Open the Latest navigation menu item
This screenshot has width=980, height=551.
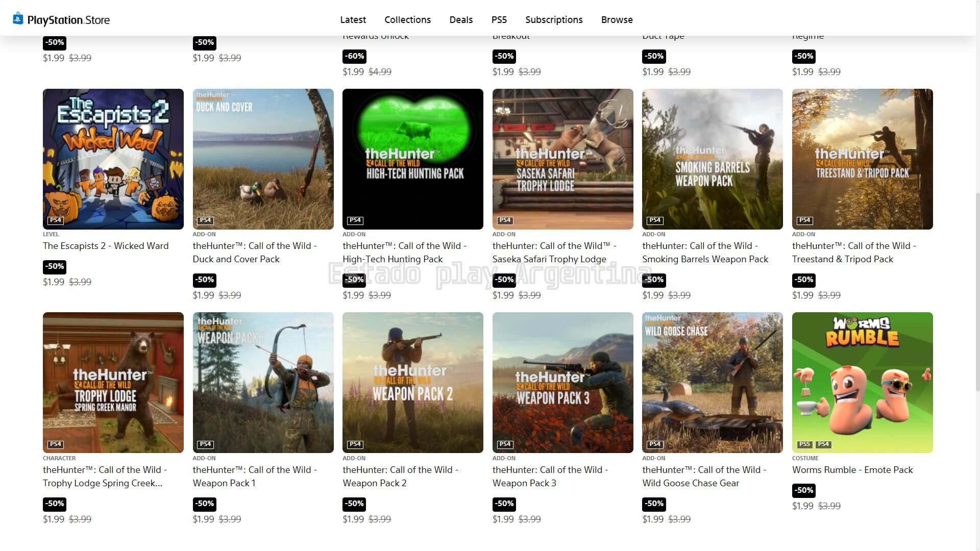click(x=353, y=20)
